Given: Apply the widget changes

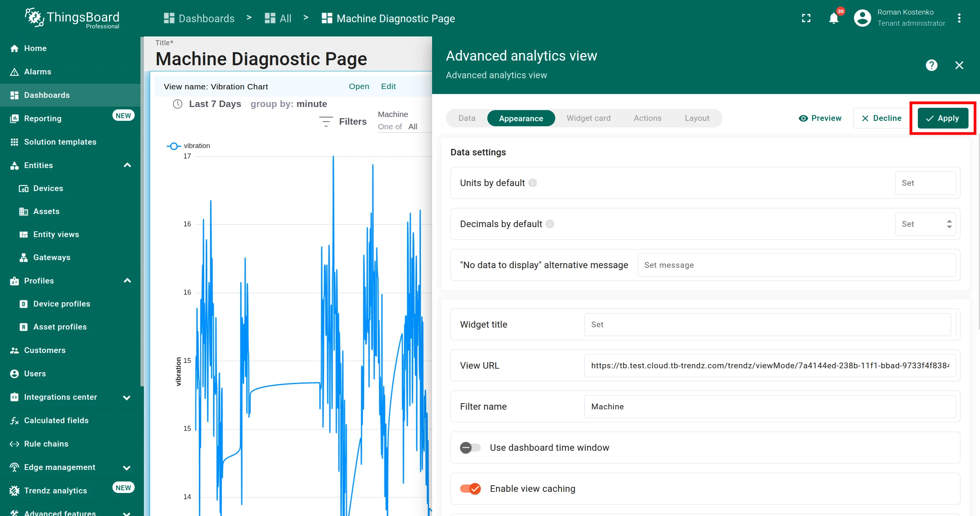Looking at the screenshot, I should click(943, 118).
